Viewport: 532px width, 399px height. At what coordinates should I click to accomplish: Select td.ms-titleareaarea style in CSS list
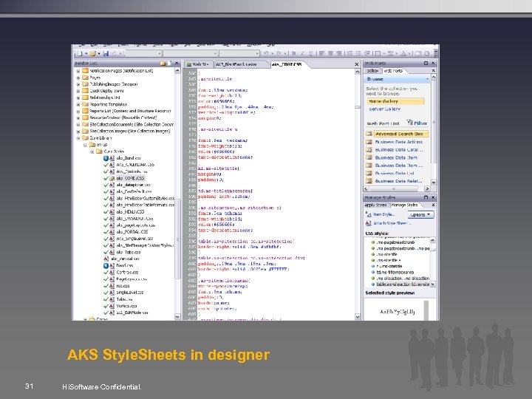[395, 272]
